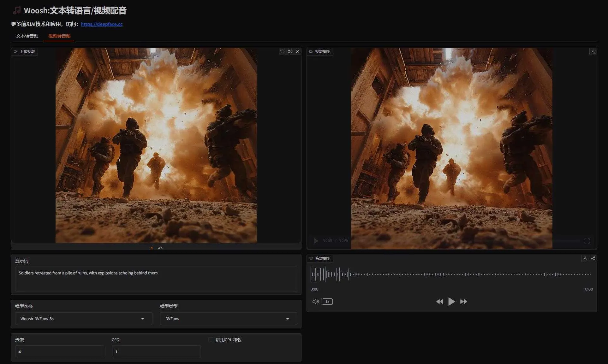Image resolution: width=608 pixels, height=364 pixels.
Task: Fast-forward the audio output
Action: [463, 302]
